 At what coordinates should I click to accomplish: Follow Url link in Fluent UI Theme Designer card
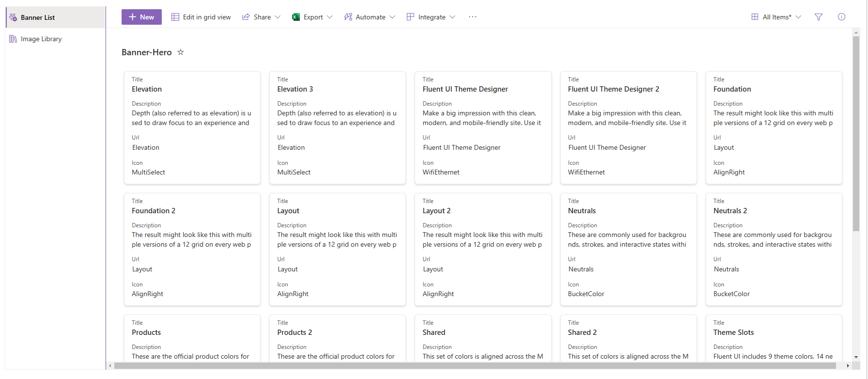(x=462, y=147)
